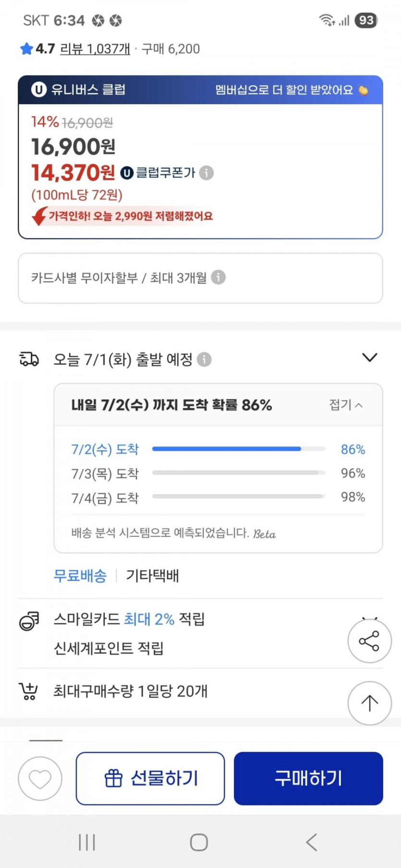Tap the Smile Card coin icon
Viewport: 401px width, 868px height.
(x=29, y=621)
